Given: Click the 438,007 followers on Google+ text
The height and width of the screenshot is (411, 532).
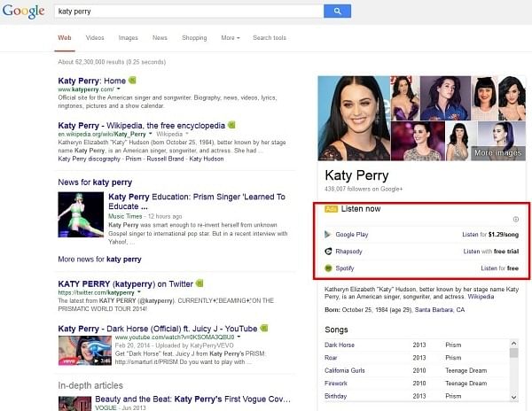Looking at the screenshot, I should click(x=364, y=189).
